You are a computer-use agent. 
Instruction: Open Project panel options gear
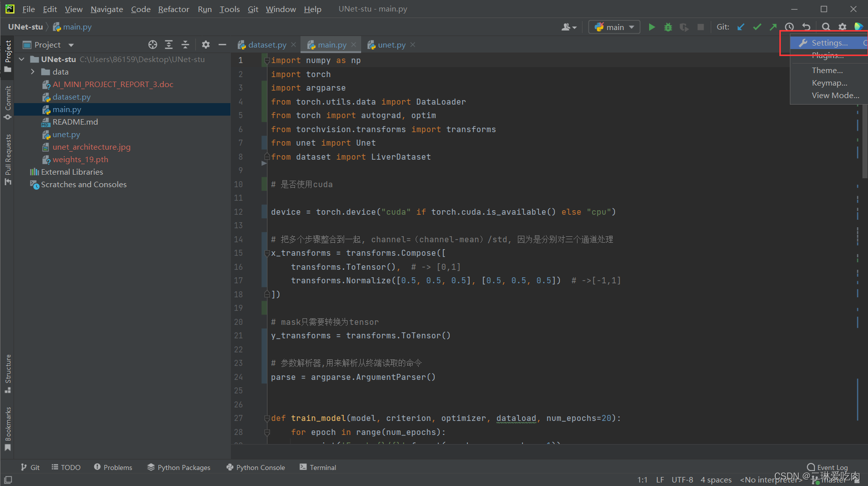[206, 45]
